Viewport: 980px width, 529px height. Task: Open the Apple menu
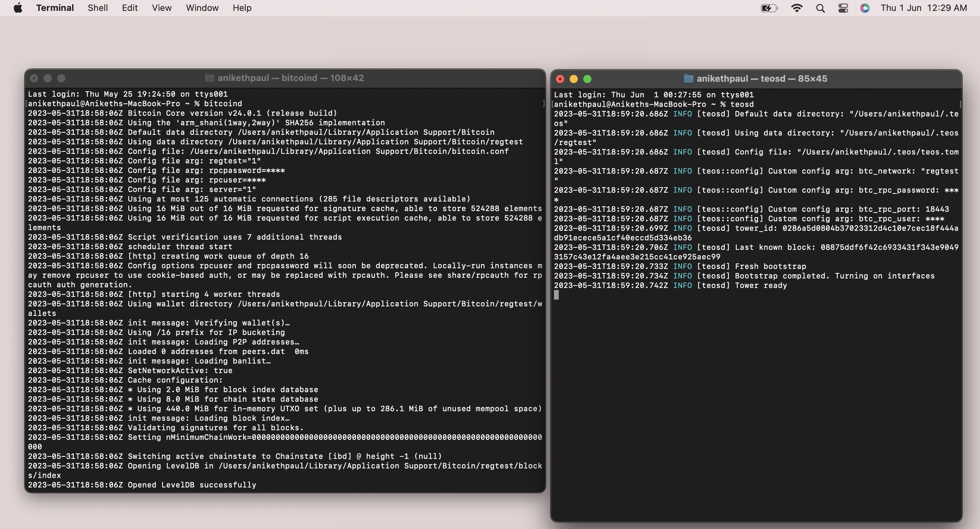(x=18, y=8)
